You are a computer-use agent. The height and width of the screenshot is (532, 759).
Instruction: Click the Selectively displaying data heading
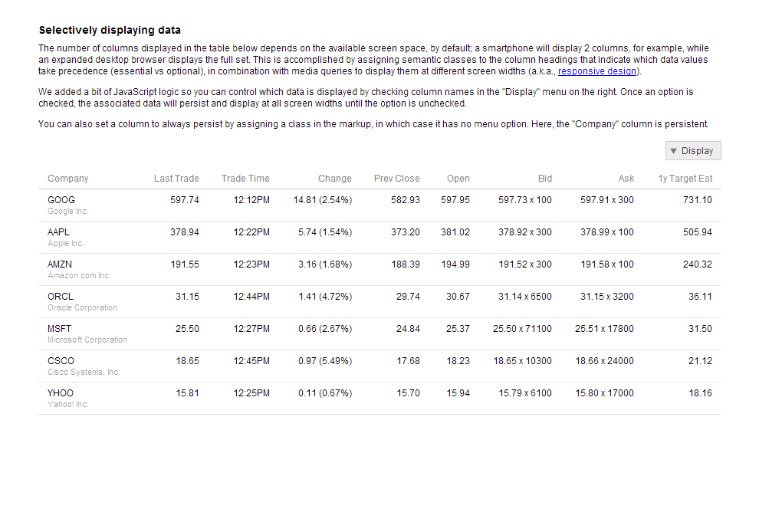point(110,30)
